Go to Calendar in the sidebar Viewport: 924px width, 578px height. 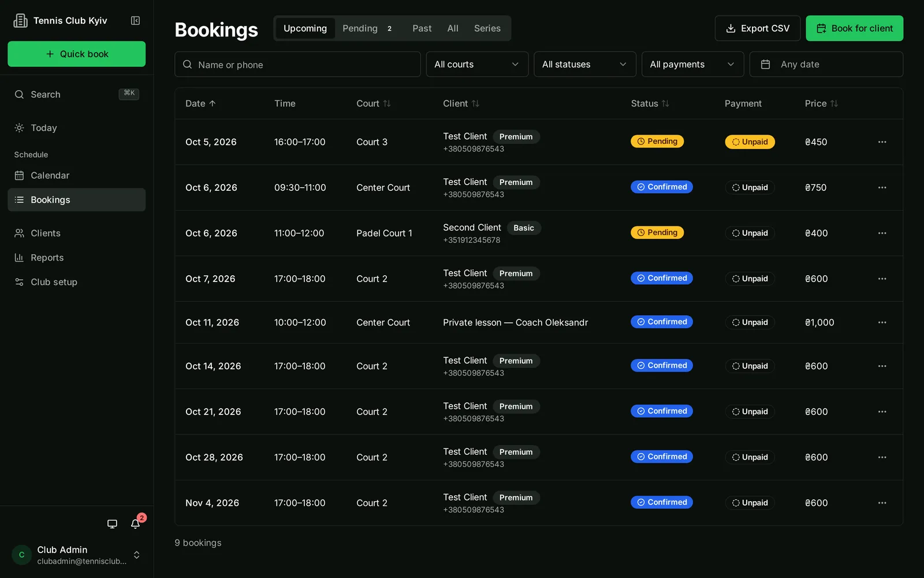[x=77, y=175]
